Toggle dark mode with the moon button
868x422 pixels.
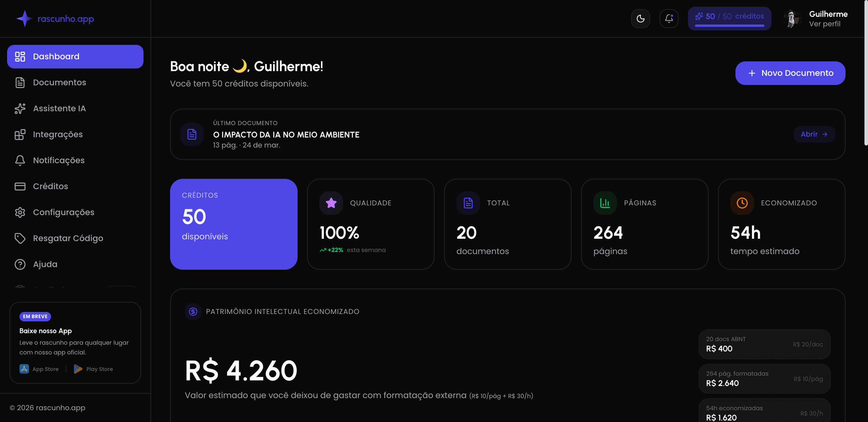pyautogui.click(x=641, y=19)
